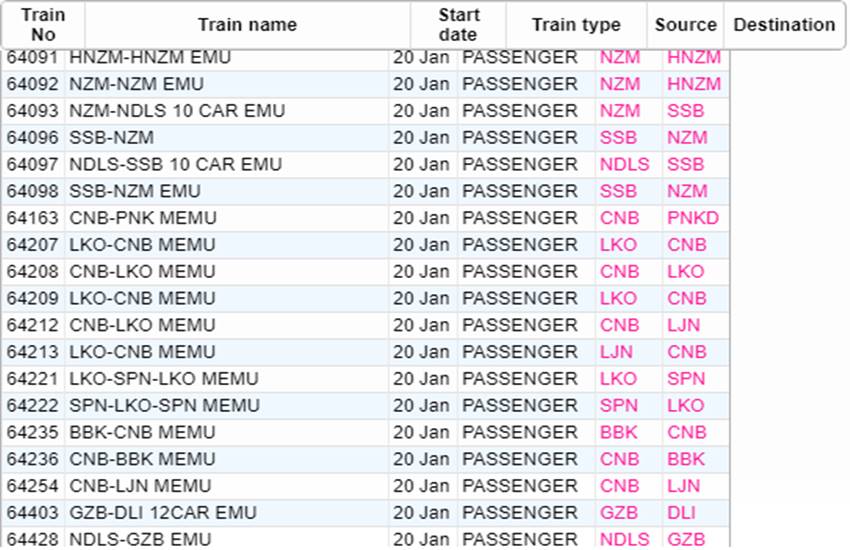Viewport: 850px width, 550px height.
Task: Click the GZB-DLI 12CAR EMU train name
Action: coord(163,513)
